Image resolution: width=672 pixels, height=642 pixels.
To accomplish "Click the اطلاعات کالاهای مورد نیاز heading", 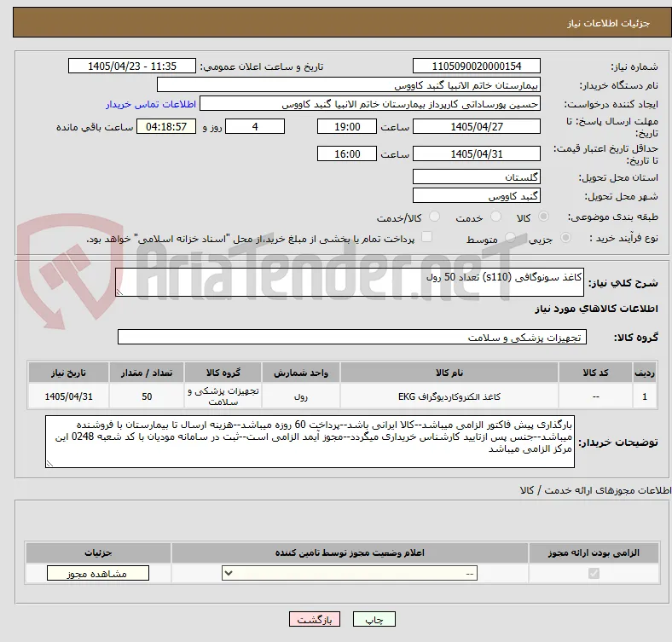I will tap(596, 309).
